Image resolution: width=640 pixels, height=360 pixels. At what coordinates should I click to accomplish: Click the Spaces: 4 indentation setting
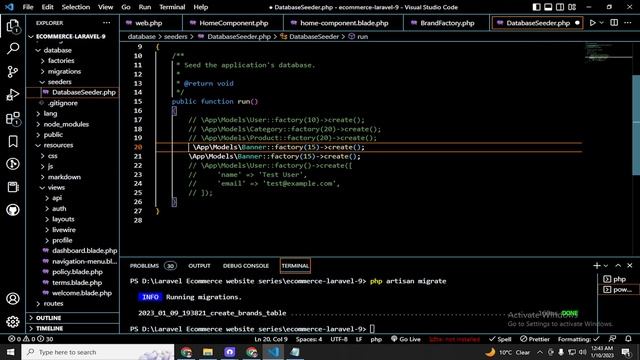tap(309, 339)
